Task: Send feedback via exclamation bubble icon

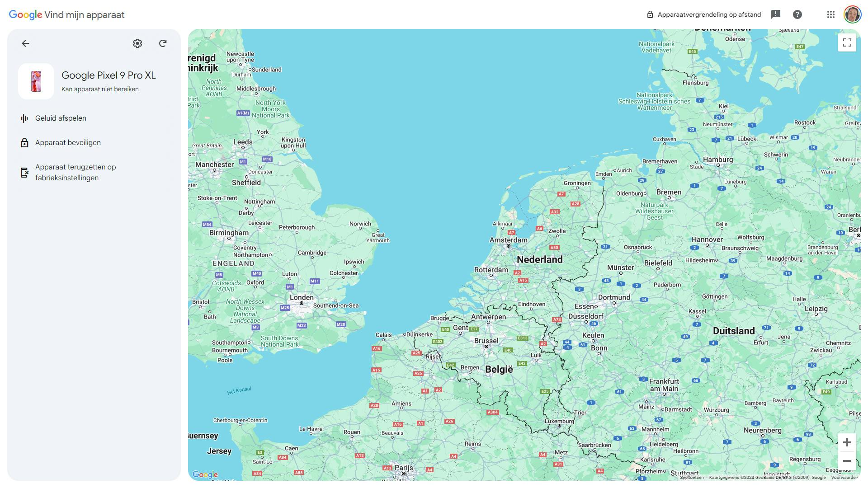Action: pos(776,14)
